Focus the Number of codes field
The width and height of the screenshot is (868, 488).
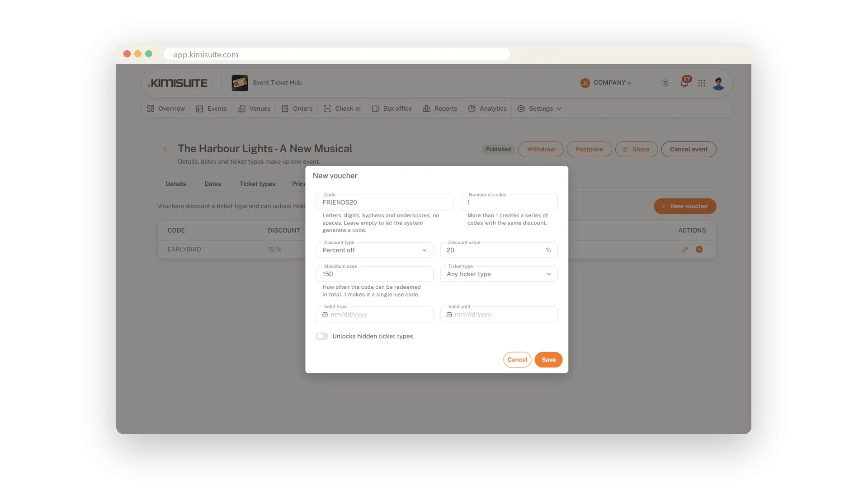click(509, 202)
